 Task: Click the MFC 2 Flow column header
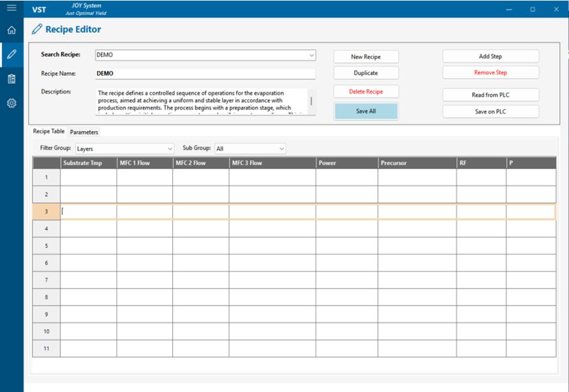(201, 163)
